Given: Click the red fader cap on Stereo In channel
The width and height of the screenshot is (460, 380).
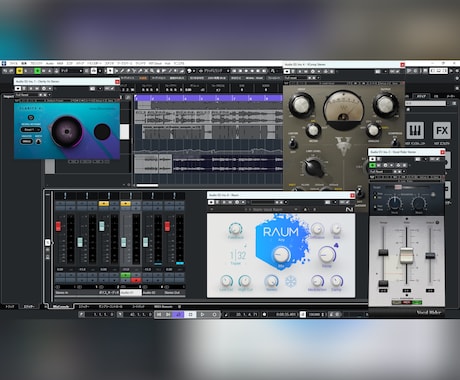Looking at the screenshot, I should pyautogui.click(x=58, y=226).
